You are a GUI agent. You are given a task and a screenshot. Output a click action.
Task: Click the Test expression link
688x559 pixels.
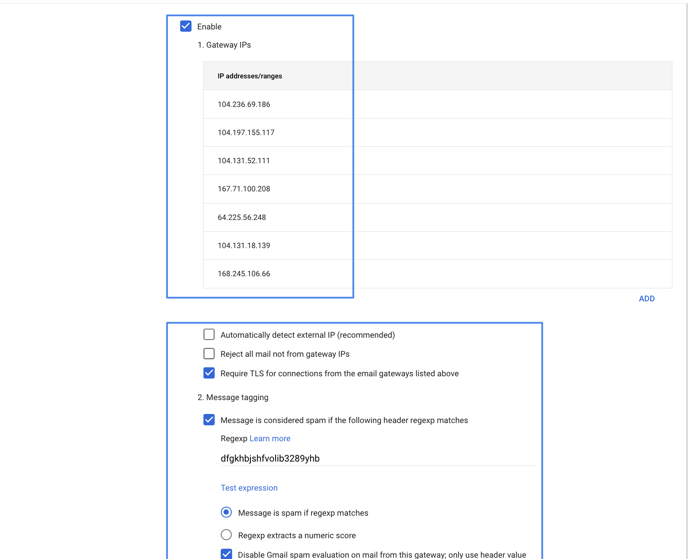coord(249,488)
